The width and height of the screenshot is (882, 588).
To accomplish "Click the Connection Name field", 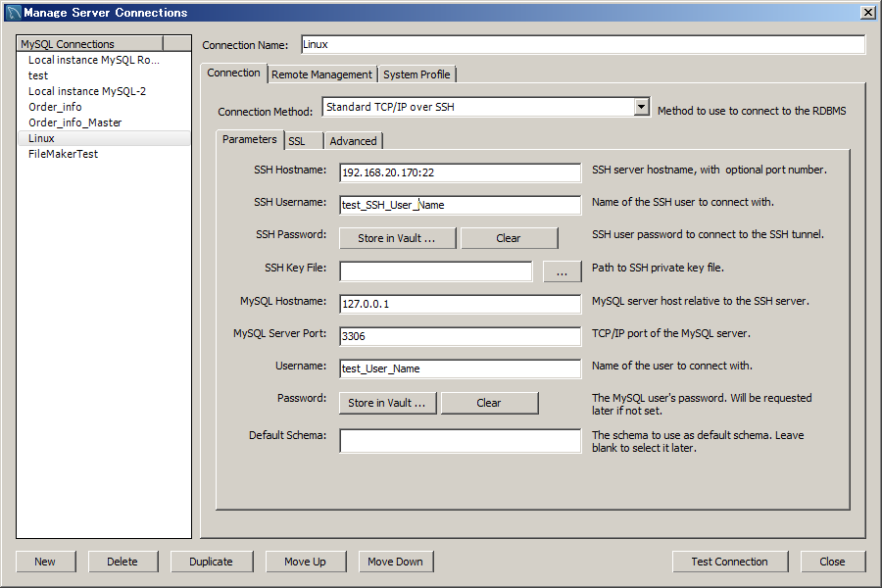I will 583,44.
